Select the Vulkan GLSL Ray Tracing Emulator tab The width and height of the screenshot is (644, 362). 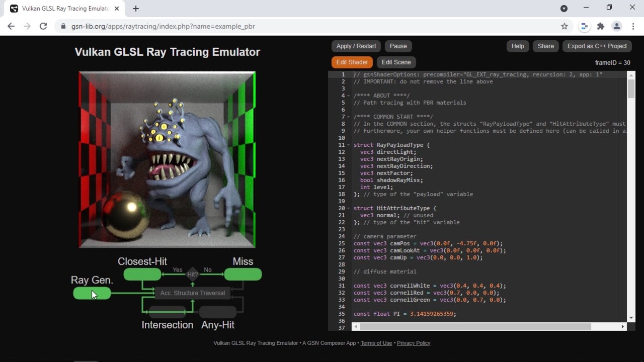64,9
